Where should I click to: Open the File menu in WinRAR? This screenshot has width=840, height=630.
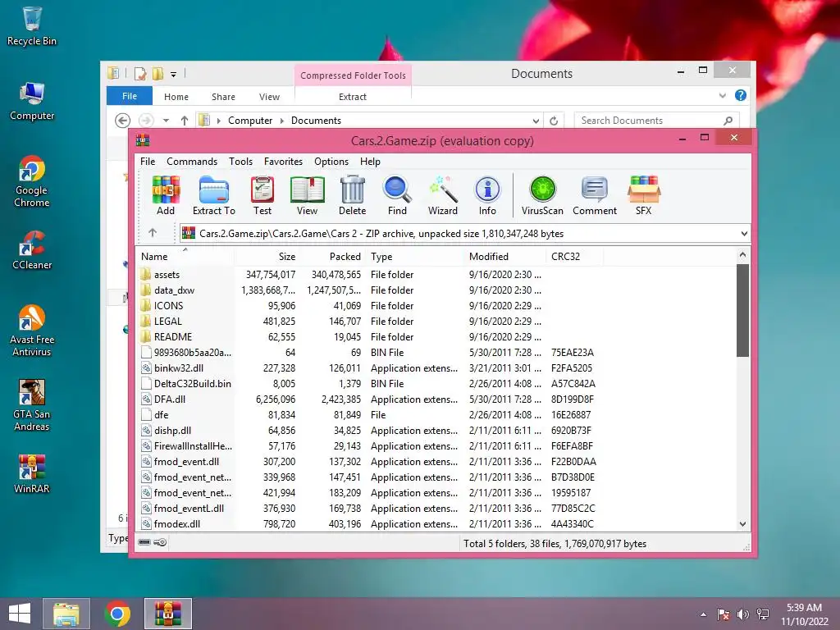point(148,162)
